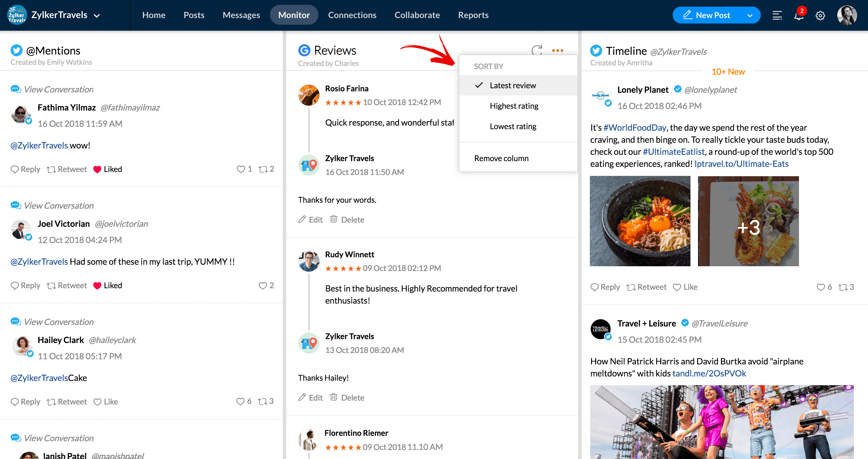Open the lptravel.to/Ultimate-Eats link
The height and width of the screenshot is (459, 868).
click(741, 164)
